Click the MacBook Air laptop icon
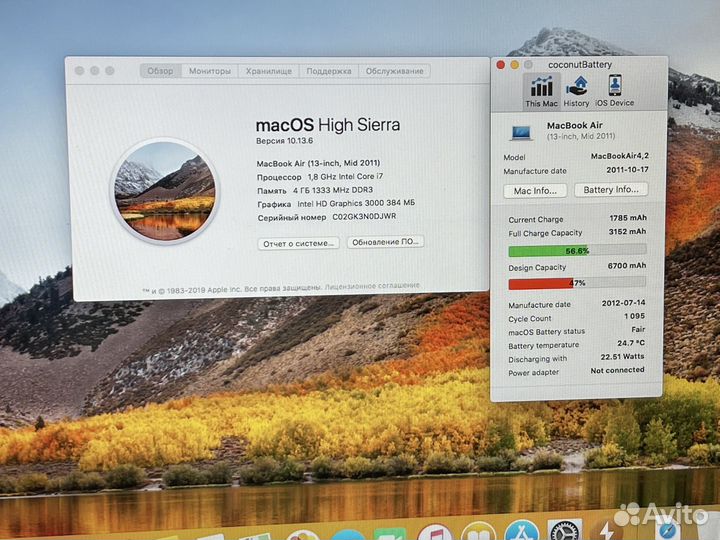 point(521,133)
